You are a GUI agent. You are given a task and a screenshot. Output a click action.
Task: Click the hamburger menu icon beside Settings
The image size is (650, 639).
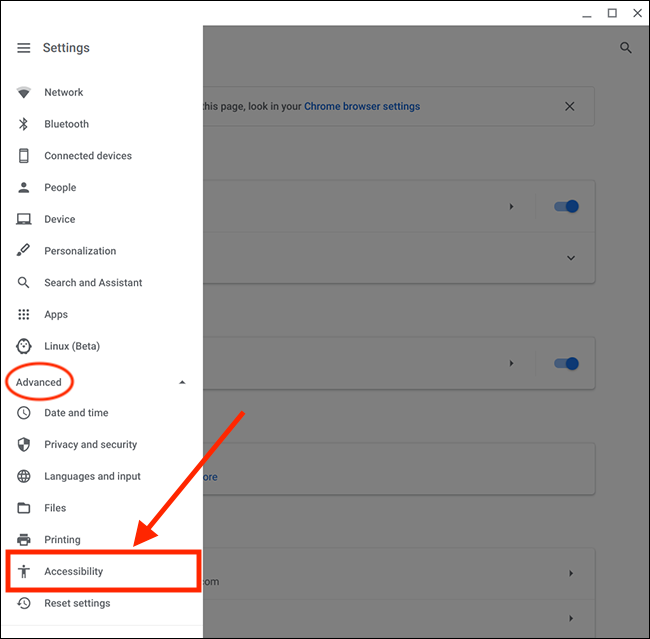pyautogui.click(x=24, y=48)
